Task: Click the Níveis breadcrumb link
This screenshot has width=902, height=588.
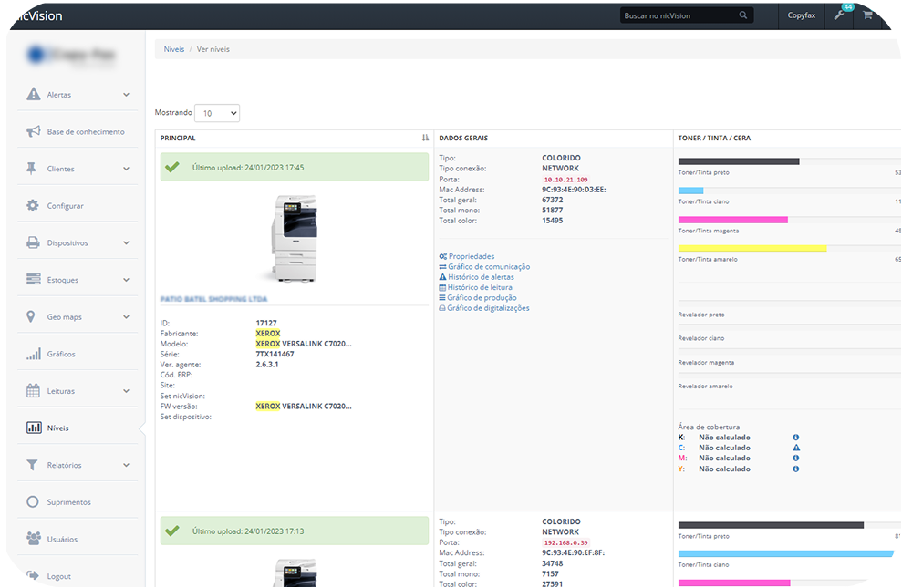Action: (x=173, y=49)
